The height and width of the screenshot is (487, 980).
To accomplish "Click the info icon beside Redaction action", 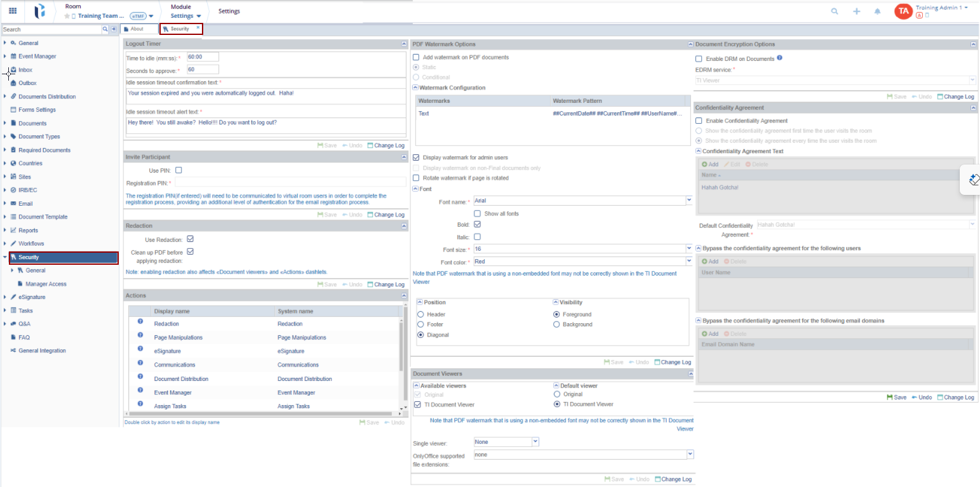I will (x=140, y=323).
